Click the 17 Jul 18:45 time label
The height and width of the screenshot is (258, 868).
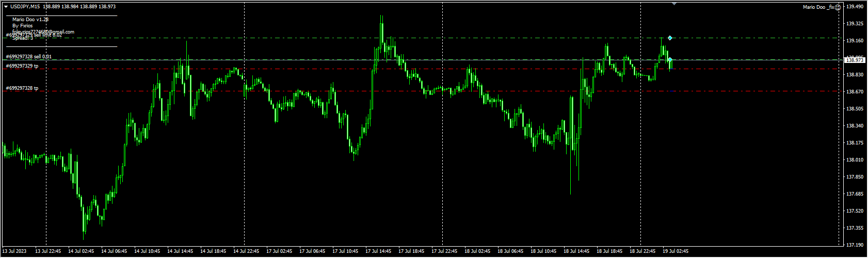click(x=411, y=251)
